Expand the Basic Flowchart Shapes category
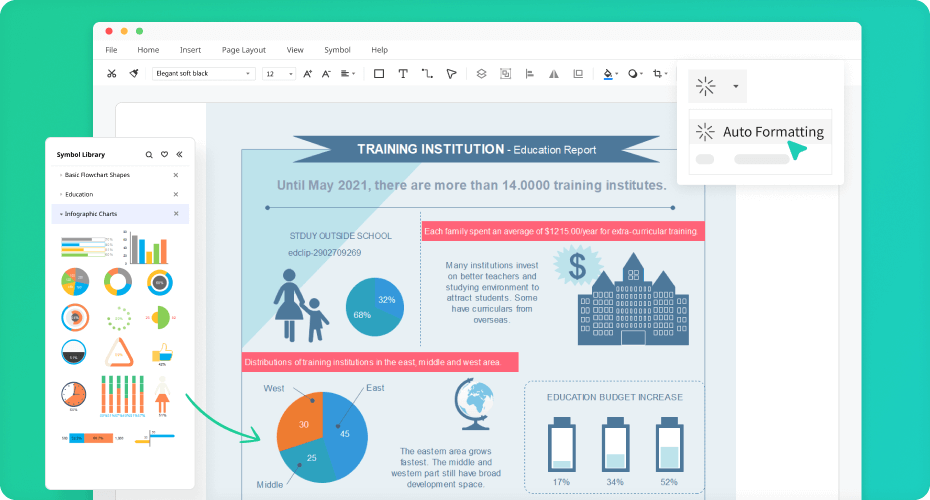Viewport: 930px width, 500px height. [x=98, y=175]
